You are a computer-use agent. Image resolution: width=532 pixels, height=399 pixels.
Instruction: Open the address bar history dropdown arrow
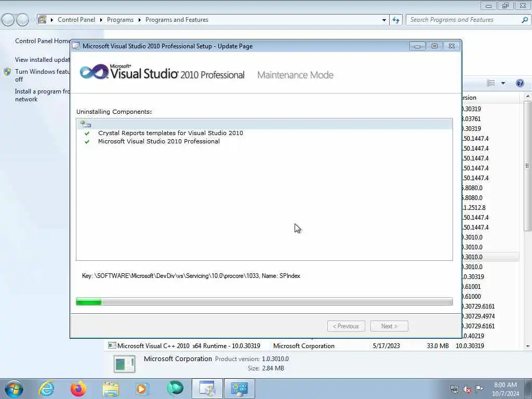(x=384, y=20)
